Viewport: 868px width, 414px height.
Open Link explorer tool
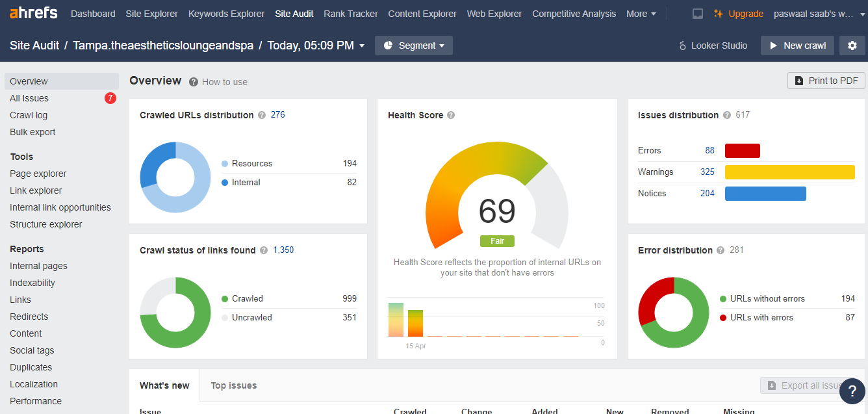[36, 190]
